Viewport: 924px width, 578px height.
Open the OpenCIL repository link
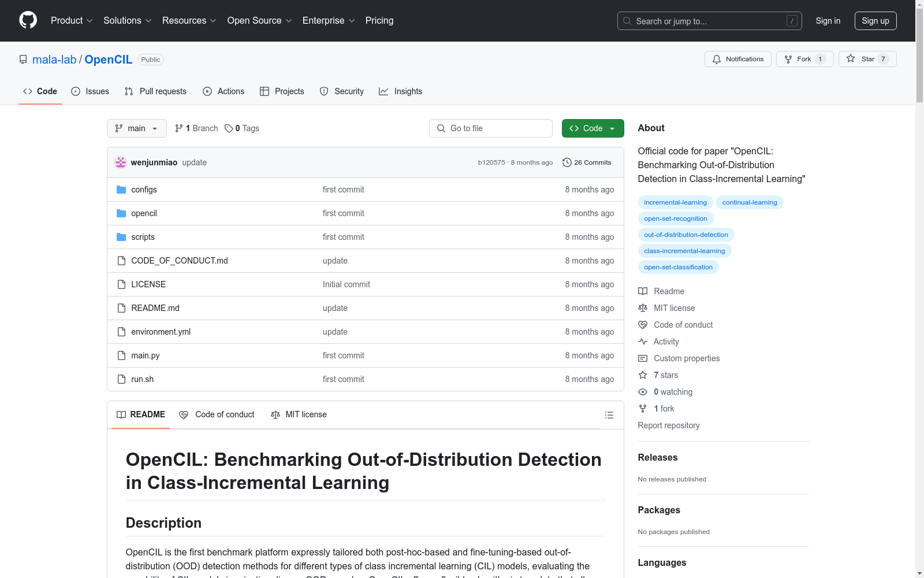(x=109, y=60)
